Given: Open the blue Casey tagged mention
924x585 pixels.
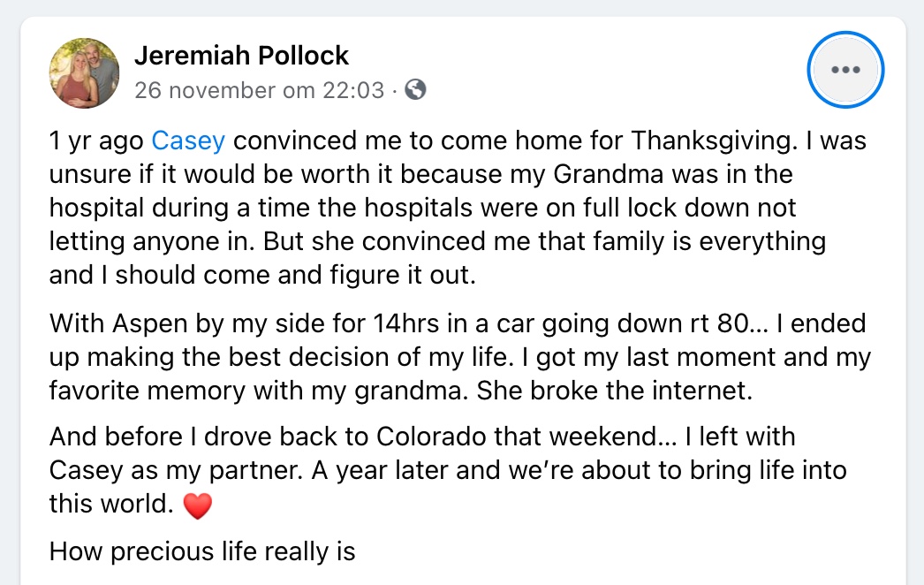Looking at the screenshot, I should [188, 141].
